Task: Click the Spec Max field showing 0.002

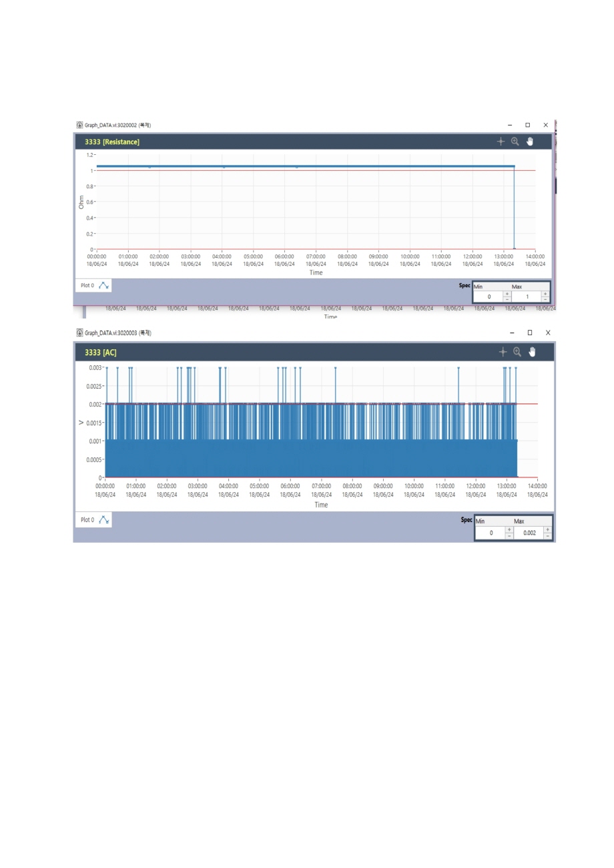Action: tap(529, 533)
